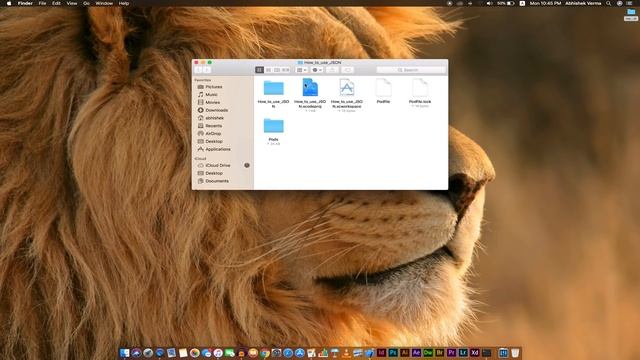
Task: Open Spotlight search magnifier icon
Action: pyautogui.click(x=609, y=3)
